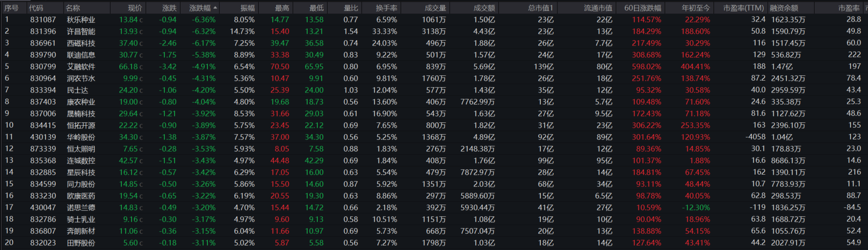Click the 量比 column header

pos(351,8)
